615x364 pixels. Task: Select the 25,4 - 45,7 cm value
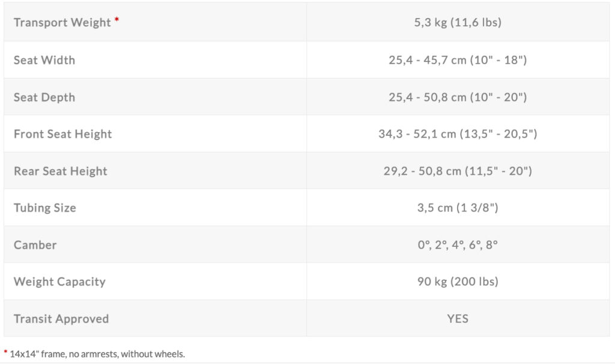pos(458,60)
